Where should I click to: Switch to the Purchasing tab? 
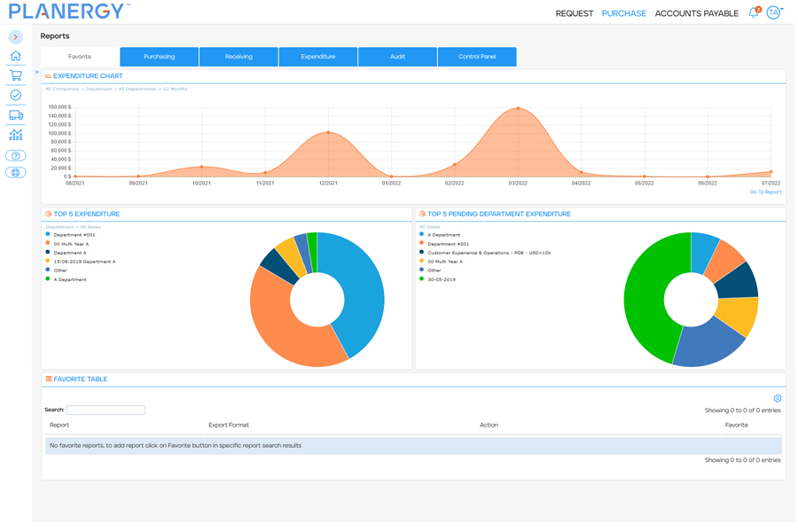pyautogui.click(x=160, y=57)
